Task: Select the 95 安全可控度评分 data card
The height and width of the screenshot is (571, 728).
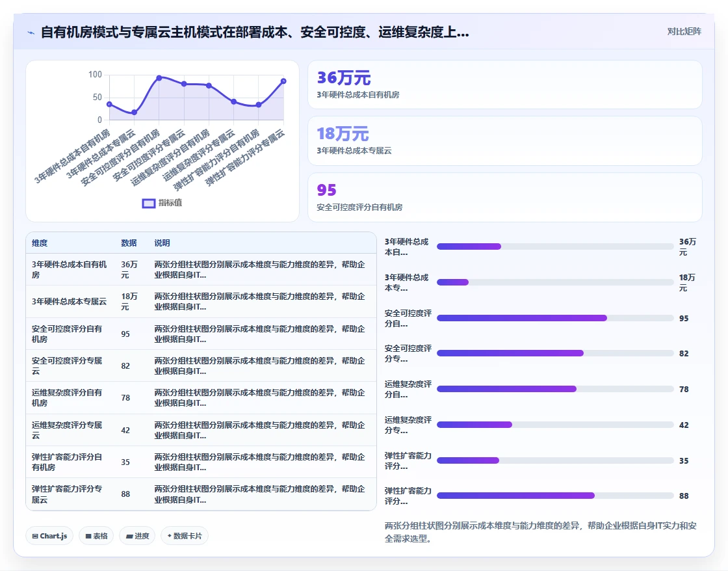Action: [x=504, y=198]
